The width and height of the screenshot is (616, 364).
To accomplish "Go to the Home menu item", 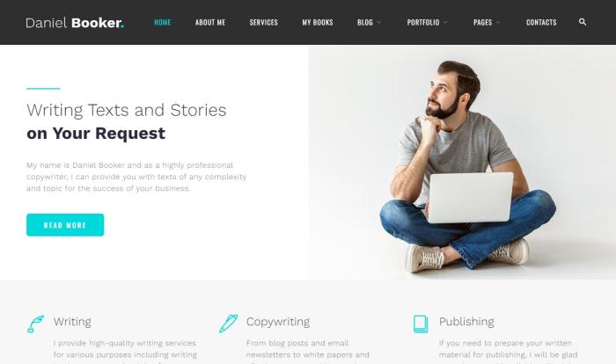I will tap(163, 22).
